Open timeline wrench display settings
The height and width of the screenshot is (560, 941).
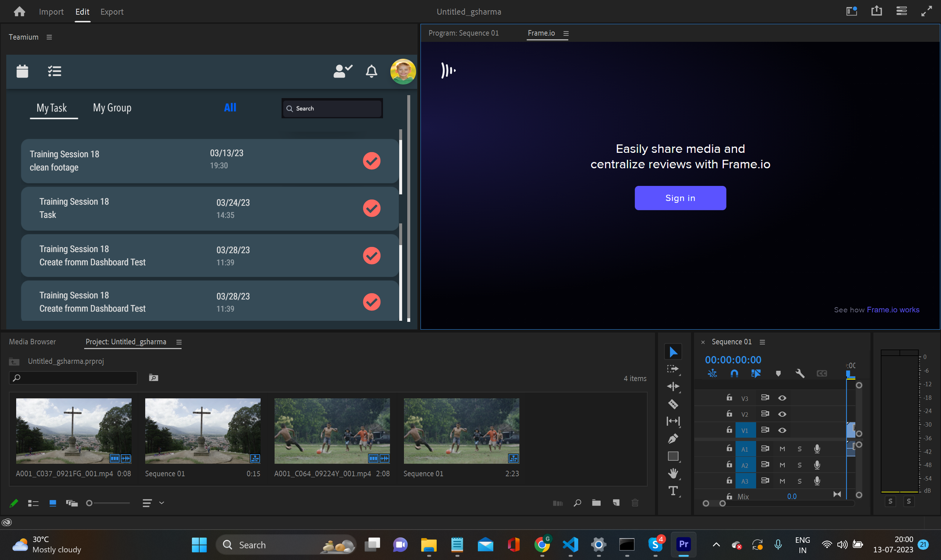click(800, 374)
